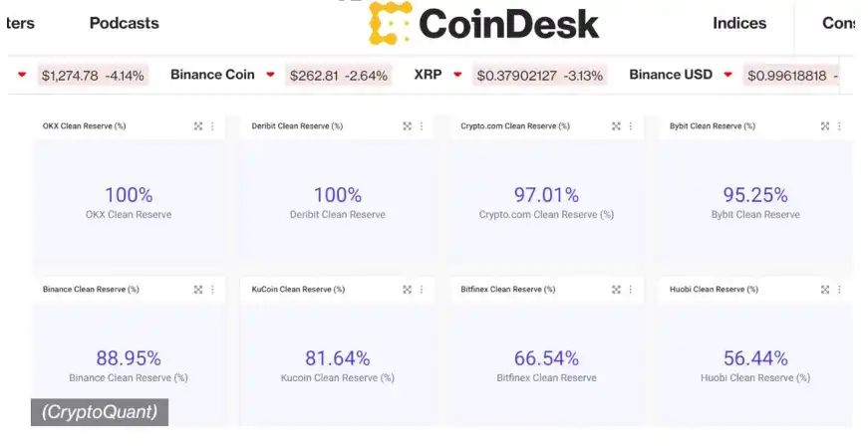868x447 pixels.
Task: Open the Huobi panel three-dot options menu
Action: [839, 290]
